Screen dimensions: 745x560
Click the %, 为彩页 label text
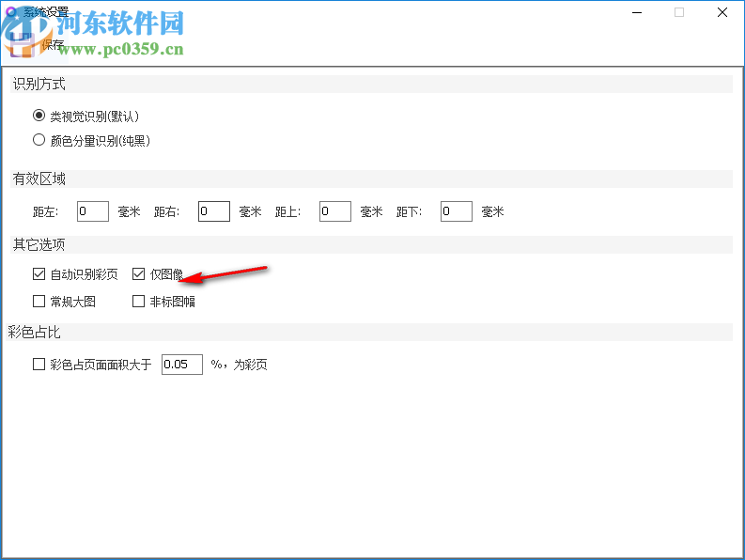coord(239,365)
